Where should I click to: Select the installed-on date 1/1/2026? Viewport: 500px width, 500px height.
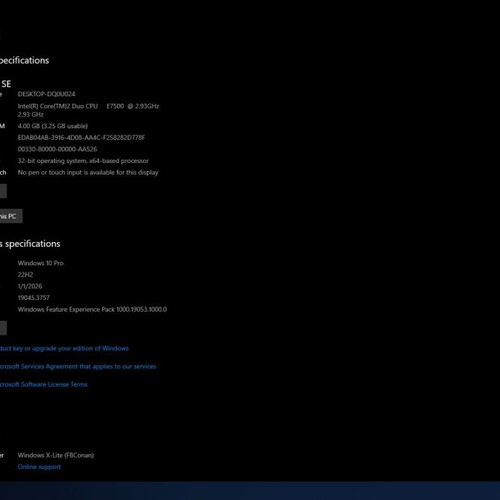click(30, 286)
